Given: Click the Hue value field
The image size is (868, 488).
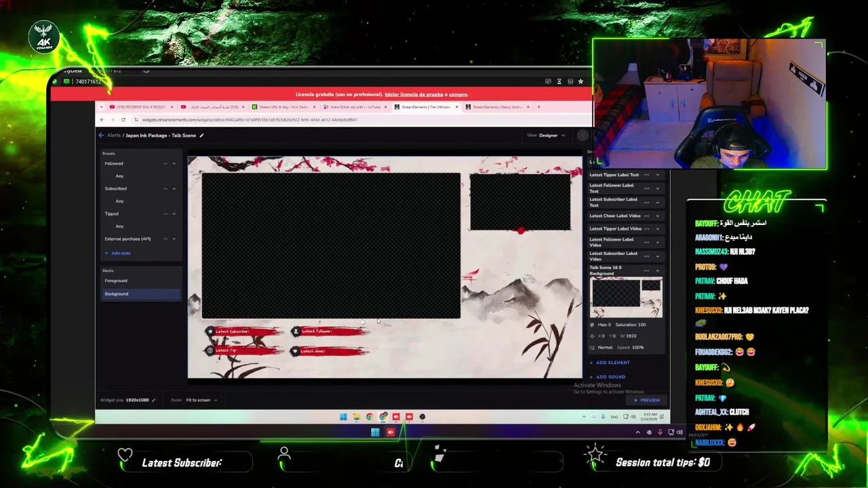Looking at the screenshot, I should point(604,325).
